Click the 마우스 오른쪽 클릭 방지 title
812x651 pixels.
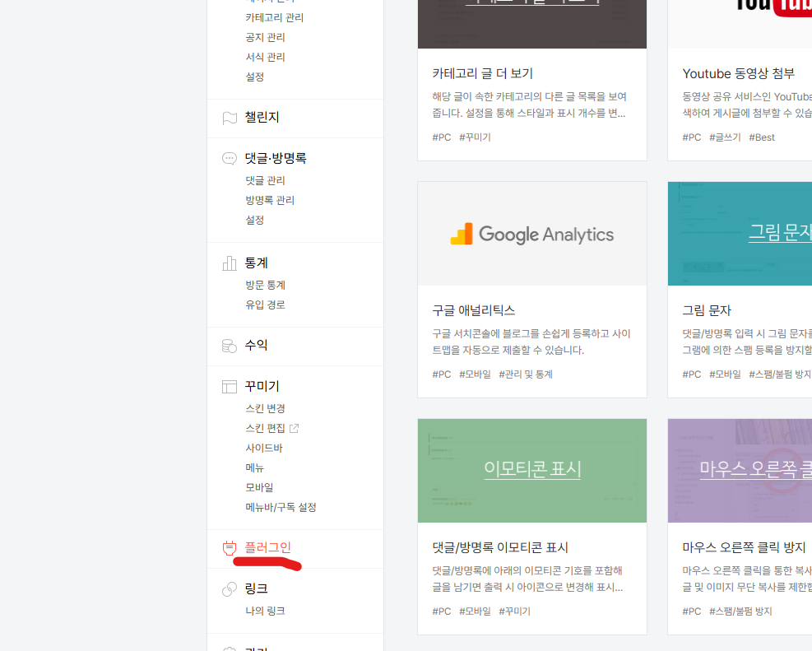(x=745, y=547)
